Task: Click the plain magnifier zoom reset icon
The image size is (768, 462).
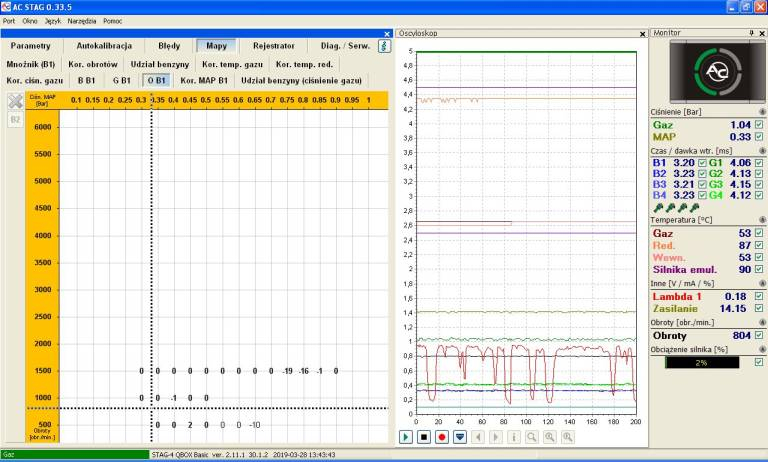Action: [532, 437]
